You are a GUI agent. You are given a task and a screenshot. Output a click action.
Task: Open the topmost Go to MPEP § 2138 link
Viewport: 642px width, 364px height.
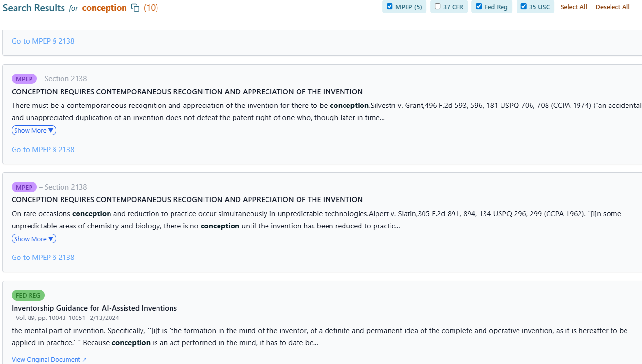click(43, 41)
